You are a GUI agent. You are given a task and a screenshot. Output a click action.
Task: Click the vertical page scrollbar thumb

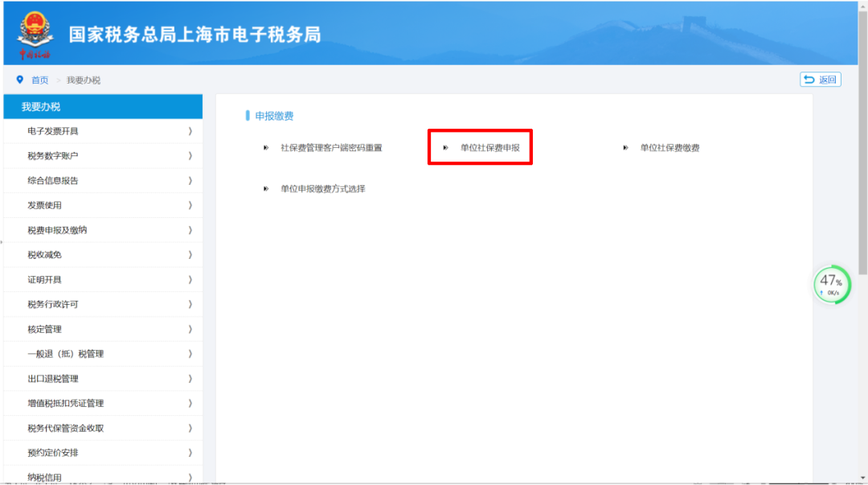(863, 142)
